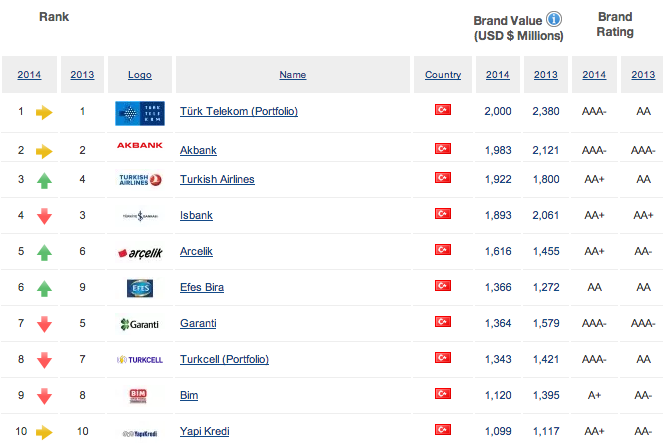Viewport: 663px width, 448px height.
Task: Open the Turkcell (Portfolio) link
Action: pyautogui.click(x=224, y=359)
